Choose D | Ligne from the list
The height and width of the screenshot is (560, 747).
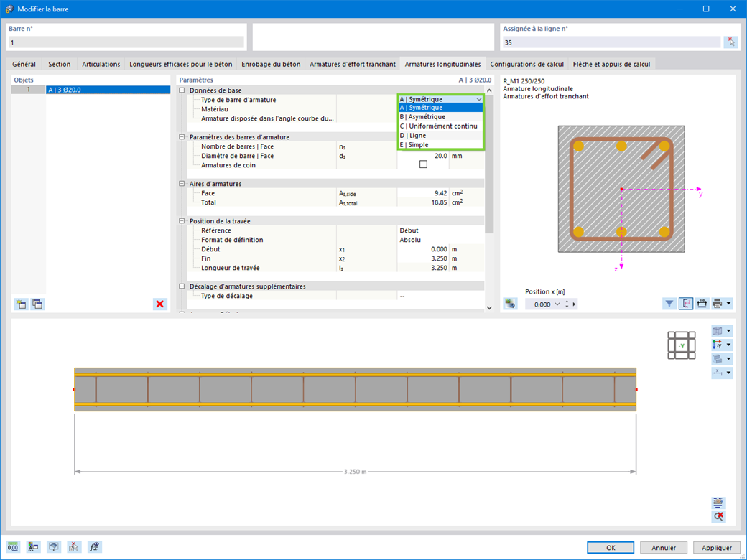[441, 136]
